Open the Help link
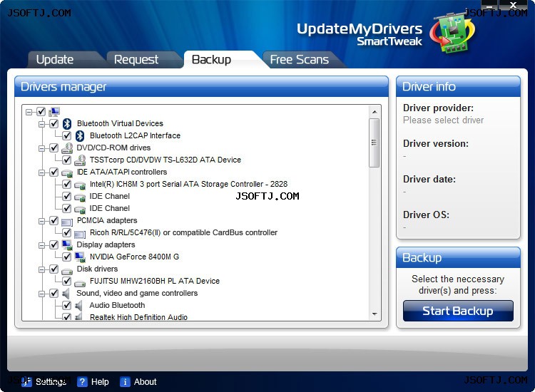The image size is (535, 392). tap(93, 382)
